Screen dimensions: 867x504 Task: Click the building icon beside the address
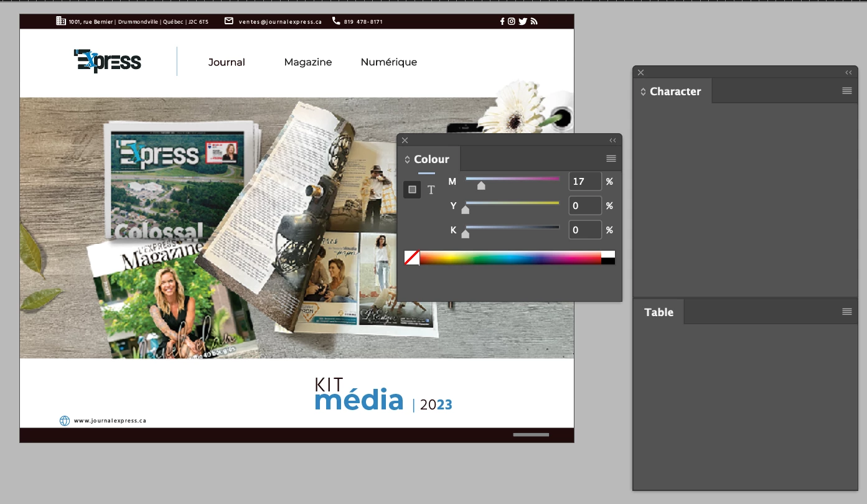[x=61, y=21]
